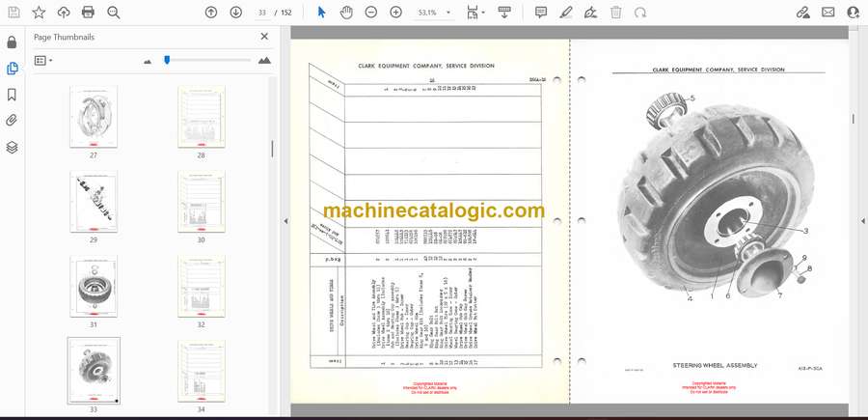
Task: Click the STEERING WHEEL ASSEMBLY caption
Action: [x=715, y=366]
